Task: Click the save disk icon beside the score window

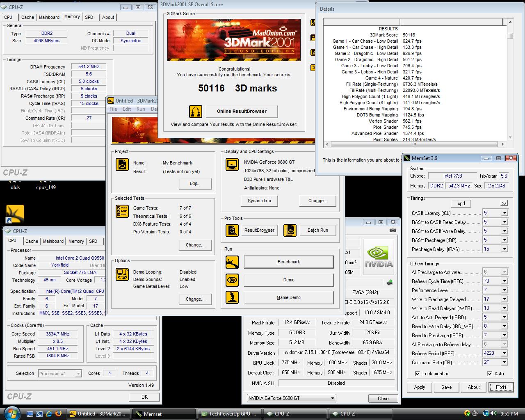Action: tap(313, 38)
